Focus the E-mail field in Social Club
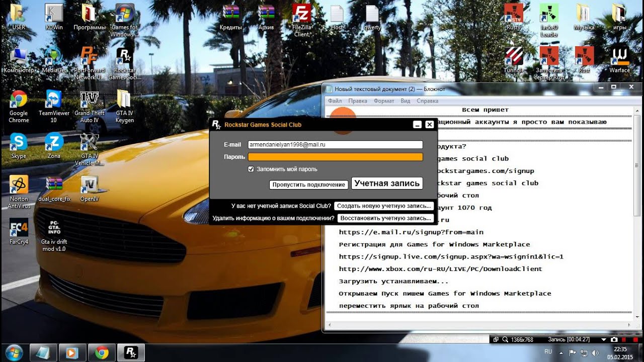This screenshot has width=644, height=362. pos(335,144)
